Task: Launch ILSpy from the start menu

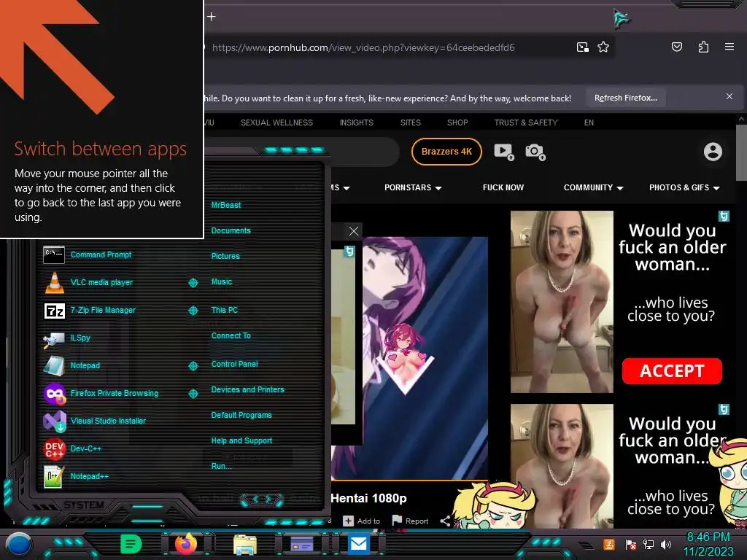Action: 66,338
